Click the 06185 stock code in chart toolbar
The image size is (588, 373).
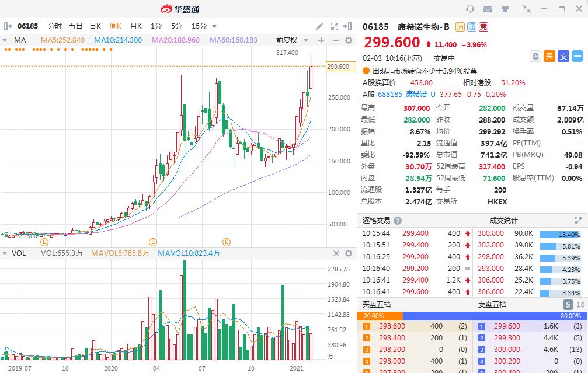(x=28, y=26)
